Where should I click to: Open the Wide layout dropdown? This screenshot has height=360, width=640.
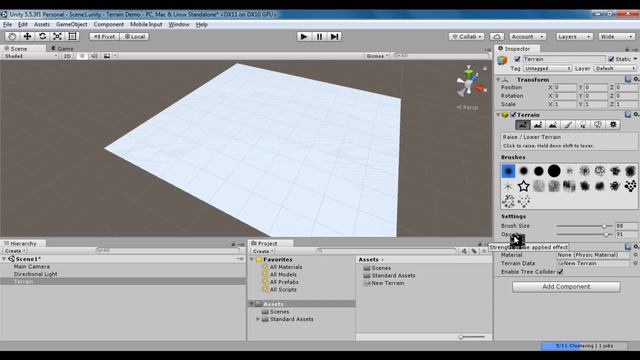click(616, 36)
